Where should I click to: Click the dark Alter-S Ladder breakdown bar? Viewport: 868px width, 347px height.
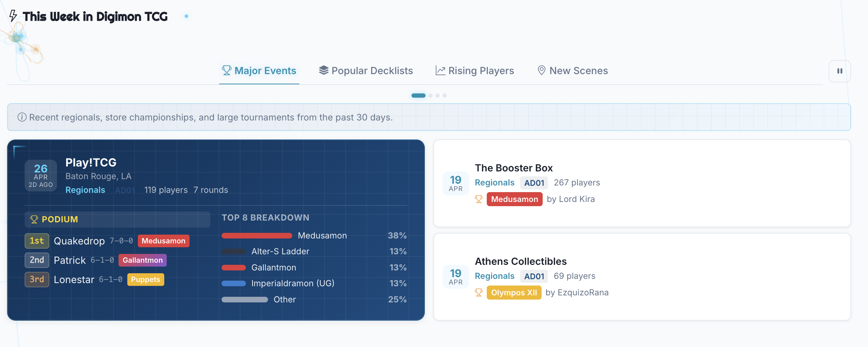(234, 251)
